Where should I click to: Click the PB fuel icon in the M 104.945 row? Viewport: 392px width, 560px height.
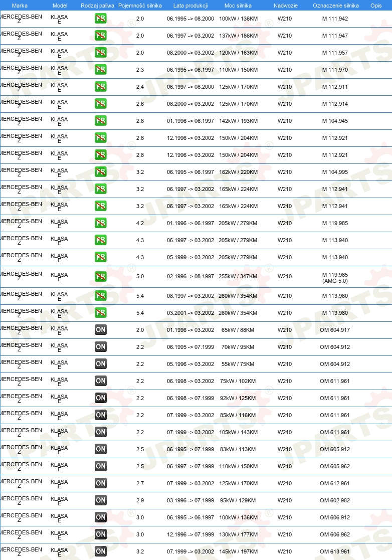101,121
